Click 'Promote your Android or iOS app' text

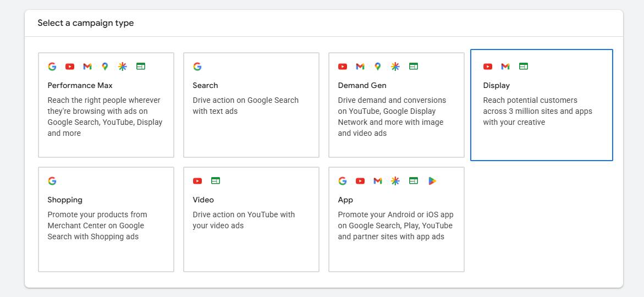pos(395,226)
